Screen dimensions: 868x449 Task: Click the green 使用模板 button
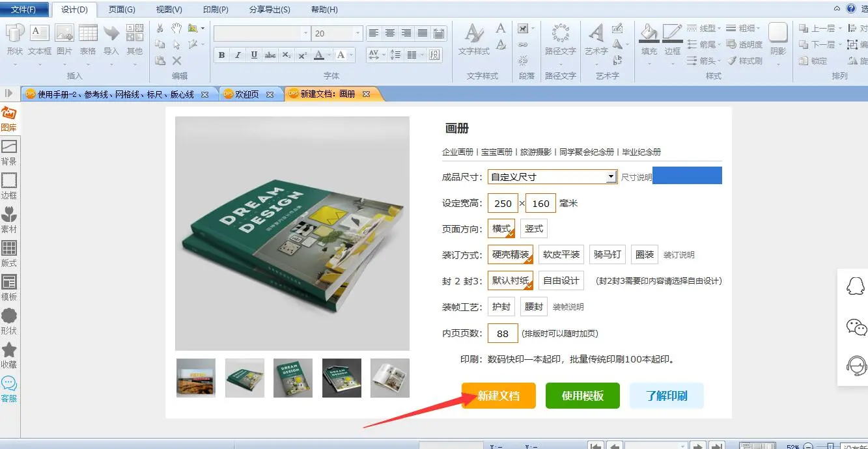(582, 396)
